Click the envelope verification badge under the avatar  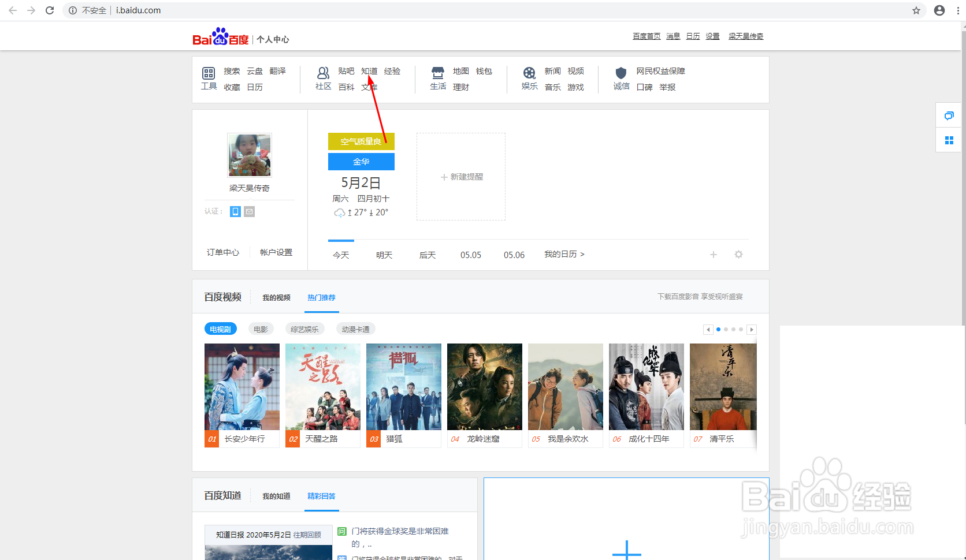[x=248, y=211]
